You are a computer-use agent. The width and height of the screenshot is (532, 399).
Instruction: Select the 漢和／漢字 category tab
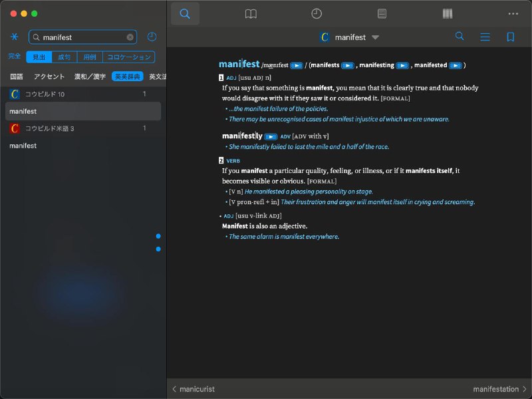coord(90,76)
